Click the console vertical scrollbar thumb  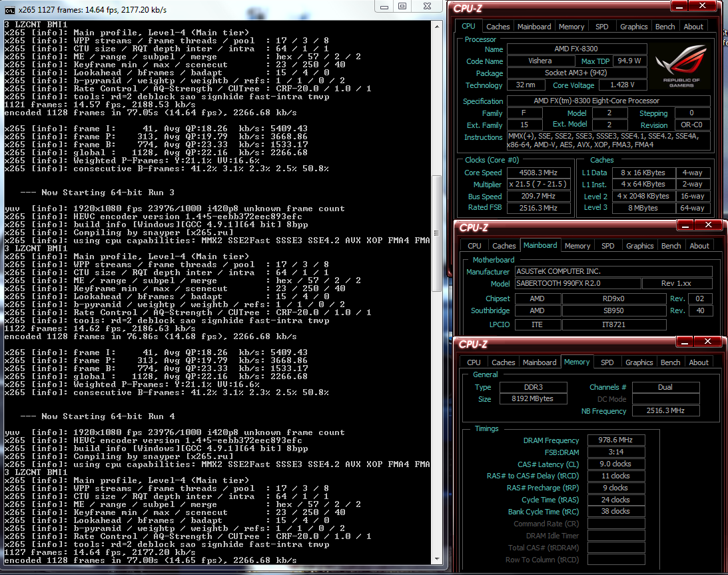point(436,233)
